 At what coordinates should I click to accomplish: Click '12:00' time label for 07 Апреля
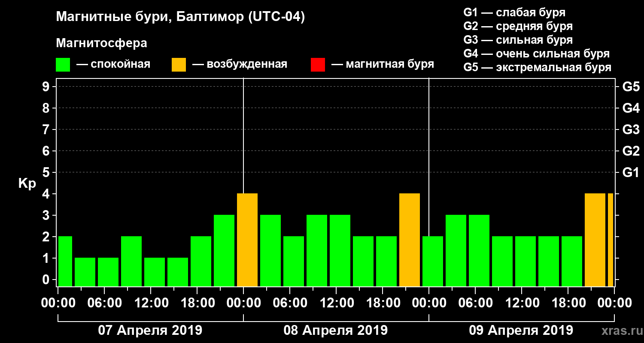click(151, 303)
